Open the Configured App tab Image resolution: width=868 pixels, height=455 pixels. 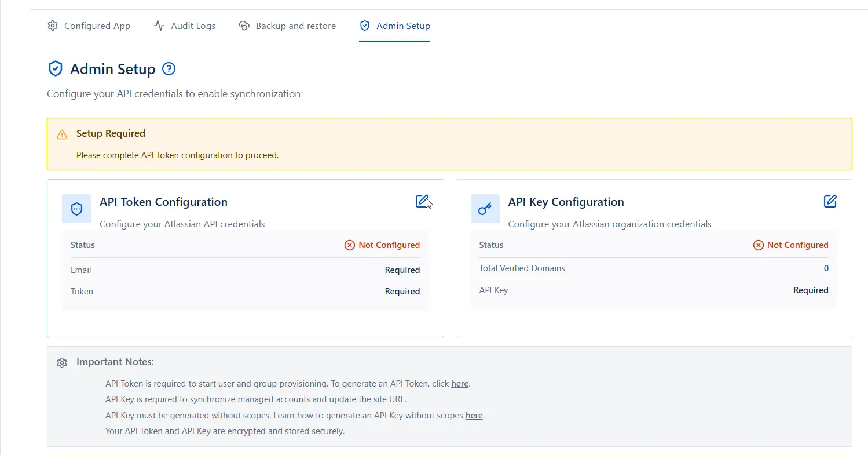click(x=89, y=26)
